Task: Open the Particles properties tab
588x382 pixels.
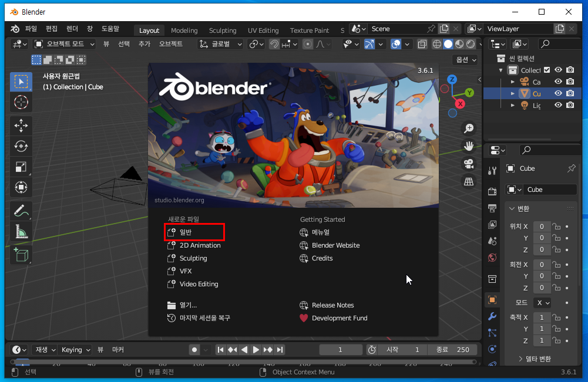Action: [492, 333]
